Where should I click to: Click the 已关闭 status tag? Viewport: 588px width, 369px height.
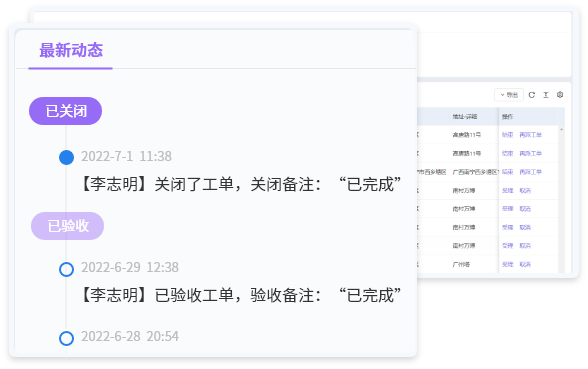[x=65, y=111]
